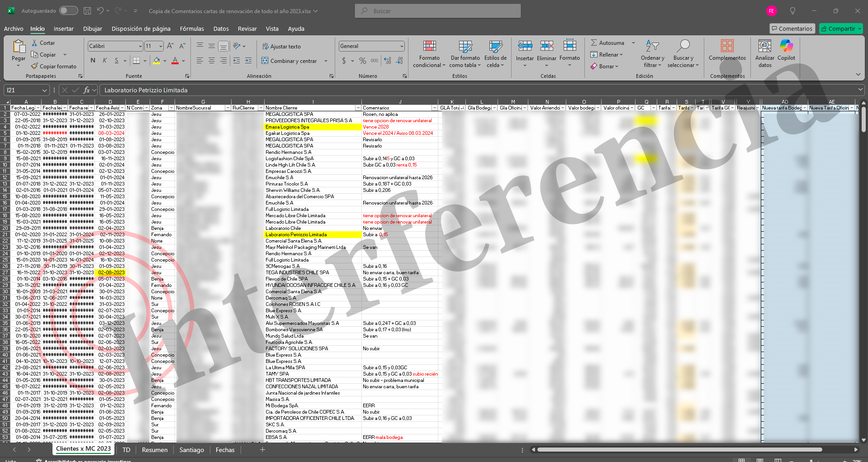Apply cell borders icon

pyautogui.click(x=136, y=61)
